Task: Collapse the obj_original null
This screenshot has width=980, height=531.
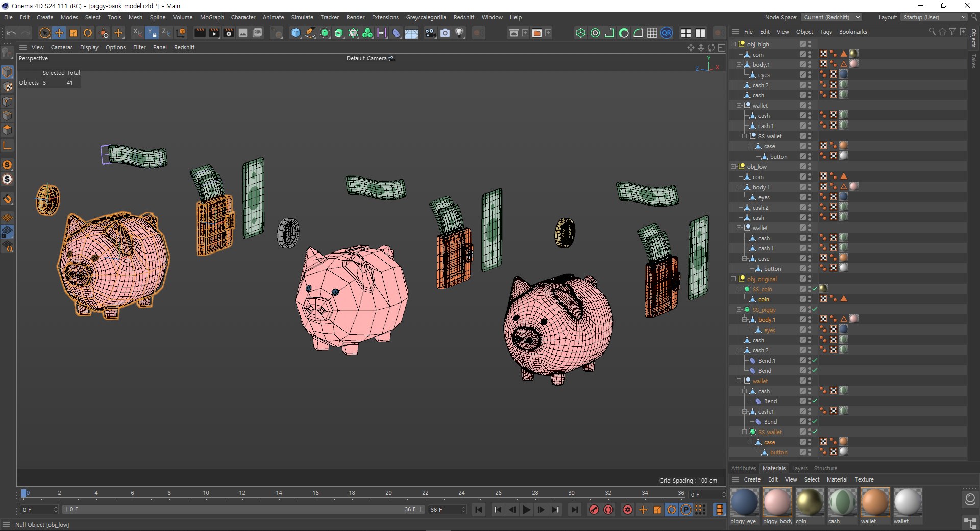Action: (733, 279)
